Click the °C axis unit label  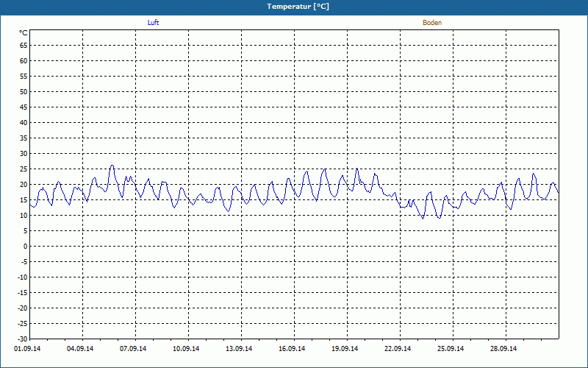click(24, 33)
